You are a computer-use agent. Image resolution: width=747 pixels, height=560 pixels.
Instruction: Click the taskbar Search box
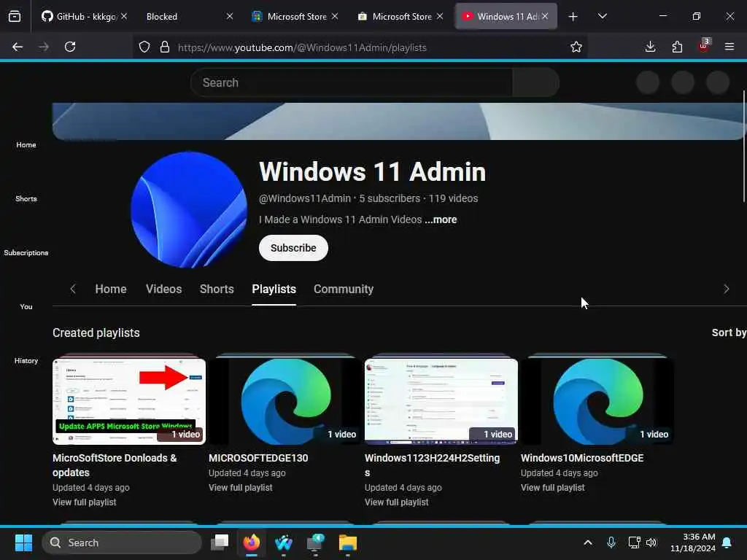pos(122,542)
